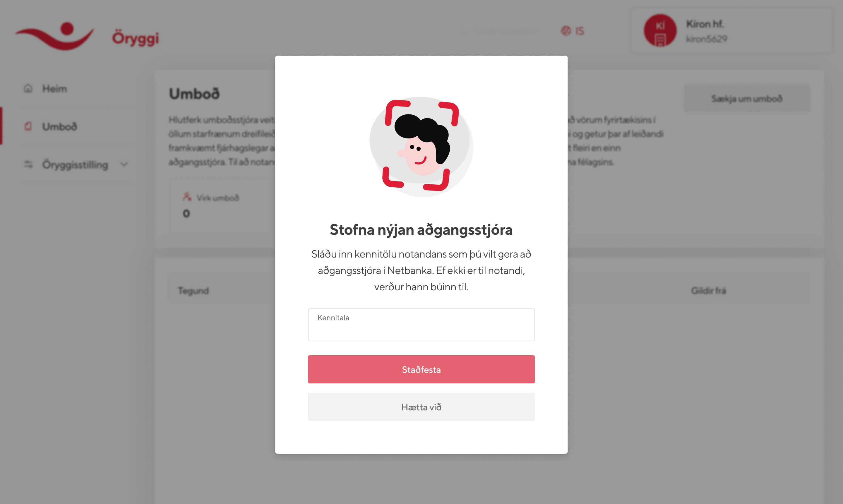The image size is (843, 504).
Task: Click the Gildir frá column header
Action: pyautogui.click(x=708, y=291)
